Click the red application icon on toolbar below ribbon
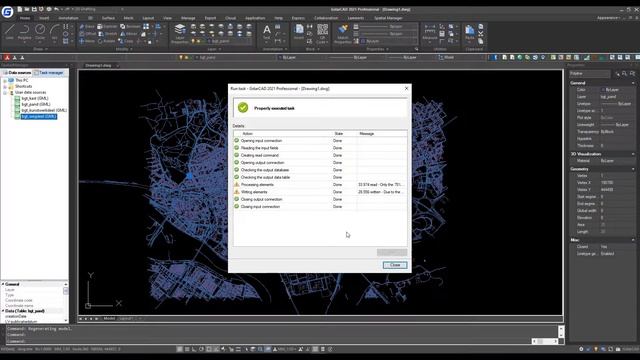Screen dimensions: 640x360 [7, 58]
